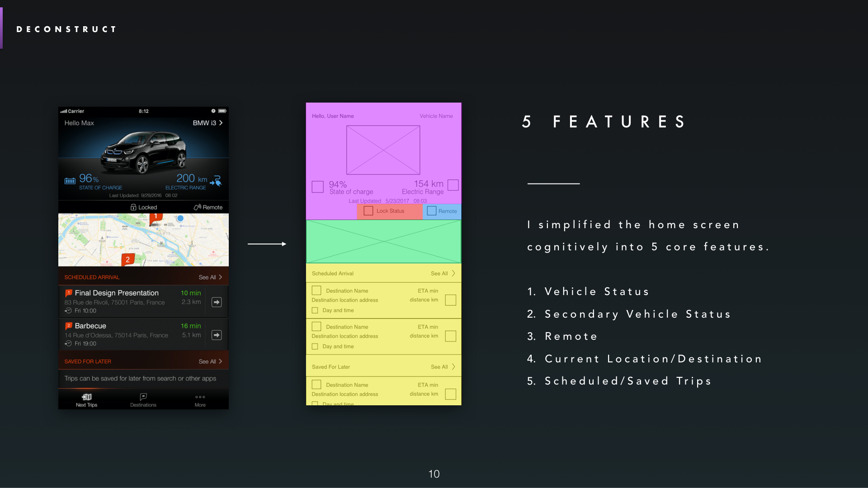Click wireframe box beside 154 km Electric Range
The height and width of the screenshot is (488, 868).
click(453, 185)
